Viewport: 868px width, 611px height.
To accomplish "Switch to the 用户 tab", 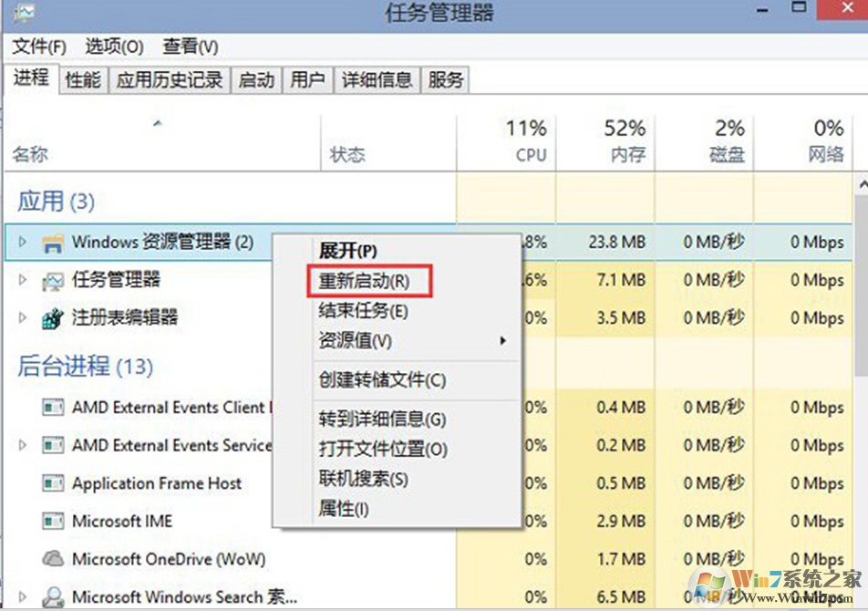I will point(307,80).
